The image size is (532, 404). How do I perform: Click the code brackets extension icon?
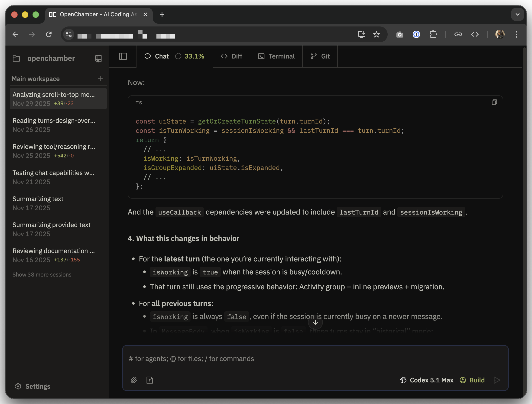tap(475, 34)
